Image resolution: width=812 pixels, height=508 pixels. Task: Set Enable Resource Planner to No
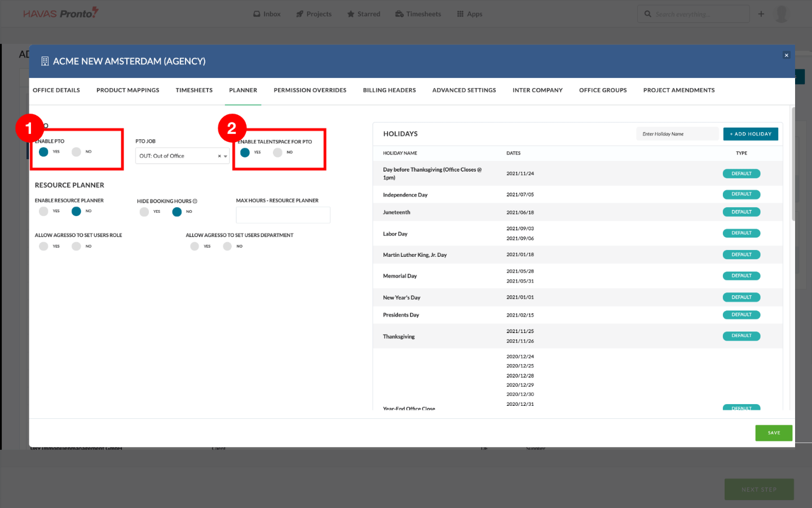pyautogui.click(x=76, y=211)
